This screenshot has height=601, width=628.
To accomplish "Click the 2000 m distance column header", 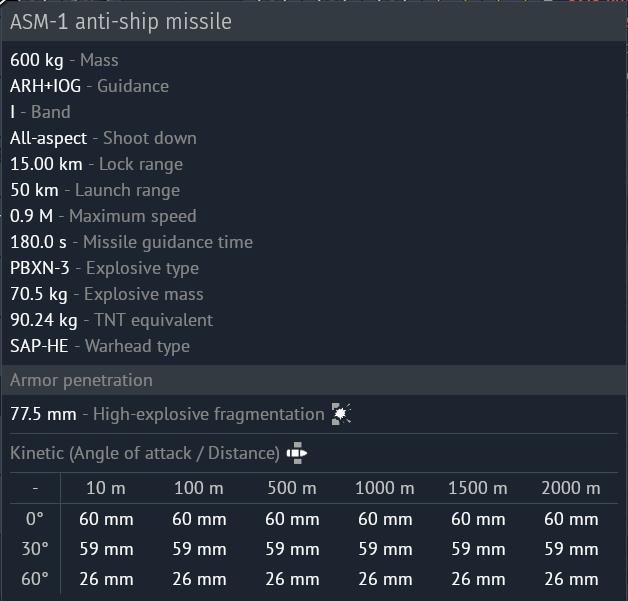I will [x=570, y=488].
